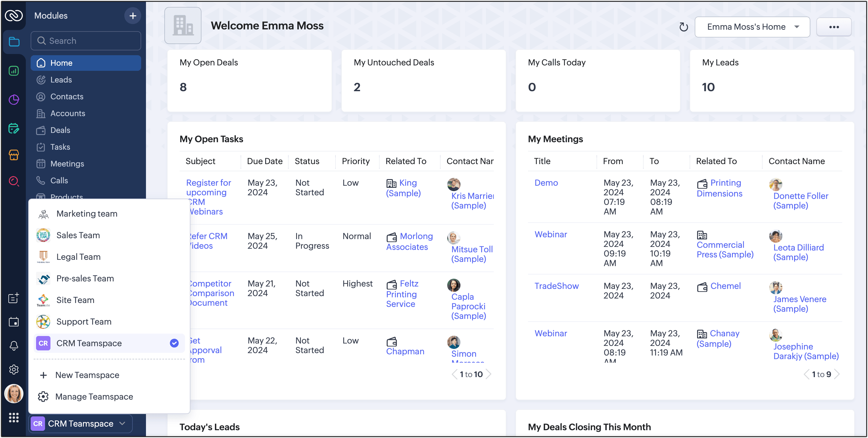This screenshot has width=868, height=438.
Task: Add a module with the plus icon
Action: [x=133, y=16]
